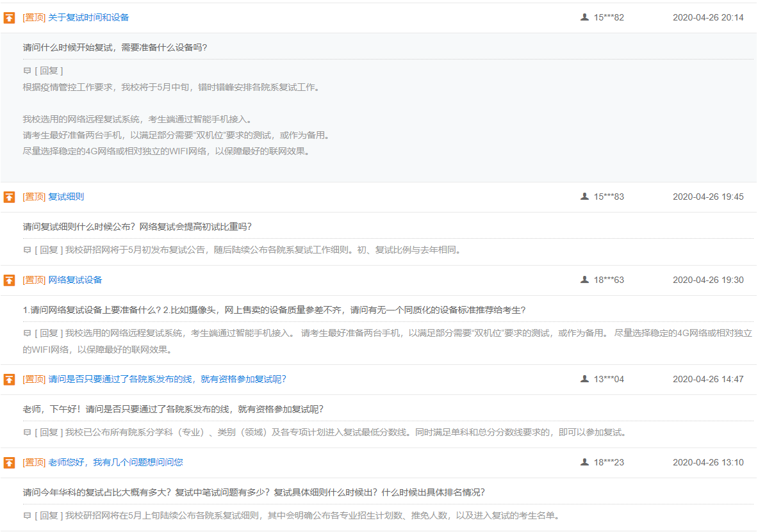Click the pinned icon for 老师您好，我有几个问题想问问您
Image resolution: width=758 pixels, height=532 pixels.
(9, 463)
